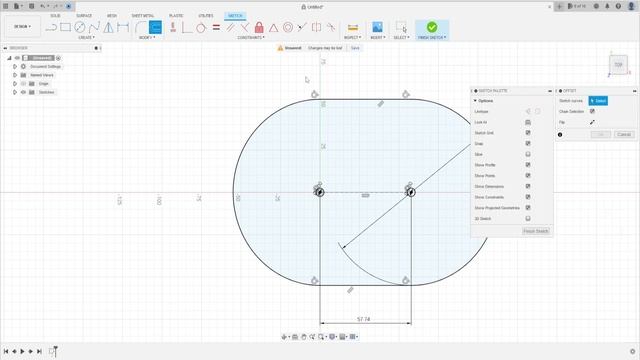This screenshot has width=640, height=360.
Task: Apply the Equal constraint icon
Action: [216, 28]
